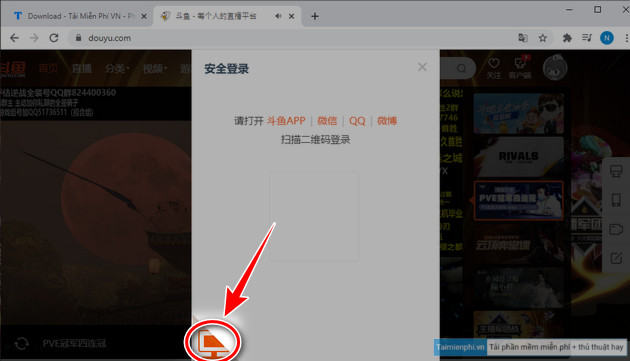630x361 pixels.
Task: Minimize the Chrome window
Action: pyautogui.click(x=569, y=9)
